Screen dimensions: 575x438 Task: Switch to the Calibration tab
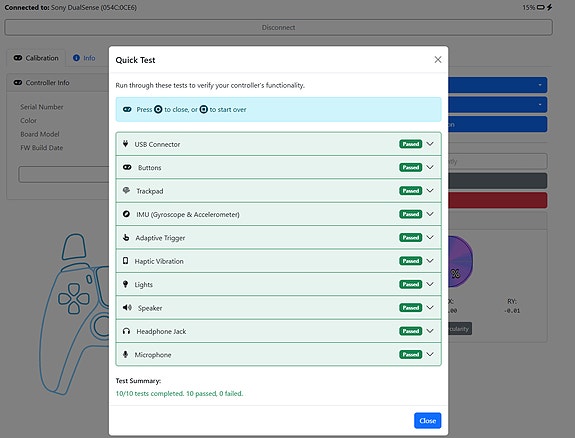36,58
